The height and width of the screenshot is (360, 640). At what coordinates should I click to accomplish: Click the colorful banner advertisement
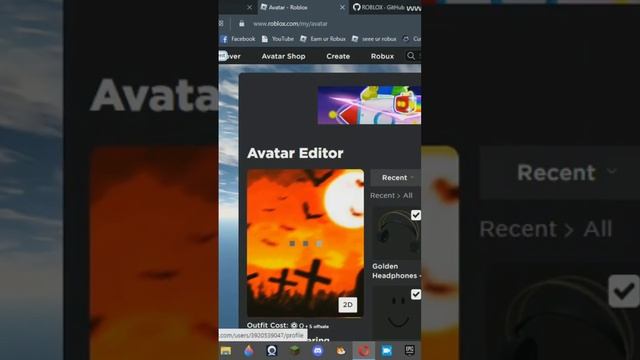point(369,105)
